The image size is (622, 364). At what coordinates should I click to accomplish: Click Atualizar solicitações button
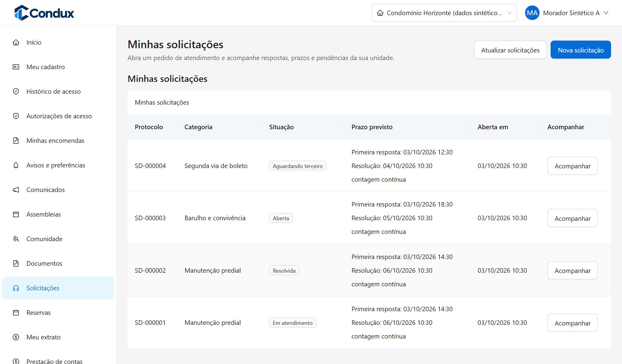click(x=510, y=50)
